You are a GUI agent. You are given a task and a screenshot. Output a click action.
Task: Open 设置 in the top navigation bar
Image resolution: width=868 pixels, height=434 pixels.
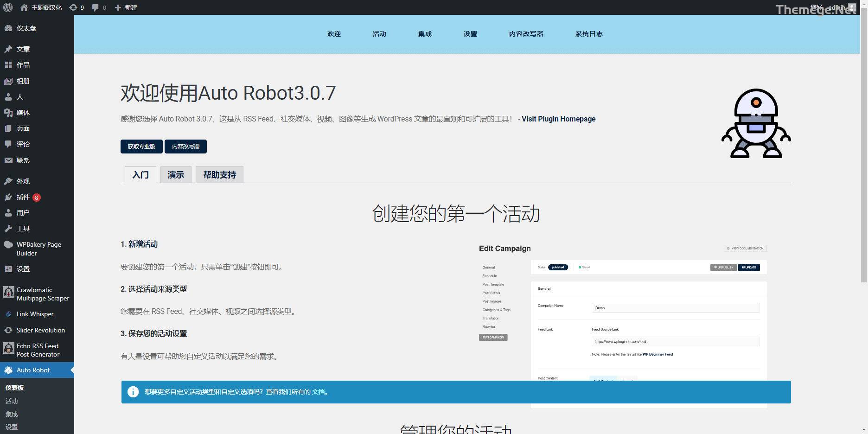pos(470,34)
